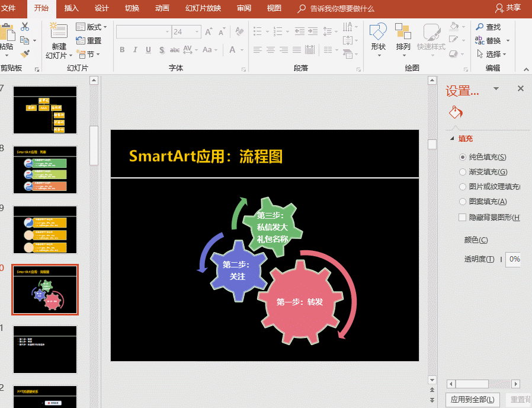This screenshot has height=408, width=532.
Task: Select the blue gear 第二步：关注
Action: click(x=238, y=271)
